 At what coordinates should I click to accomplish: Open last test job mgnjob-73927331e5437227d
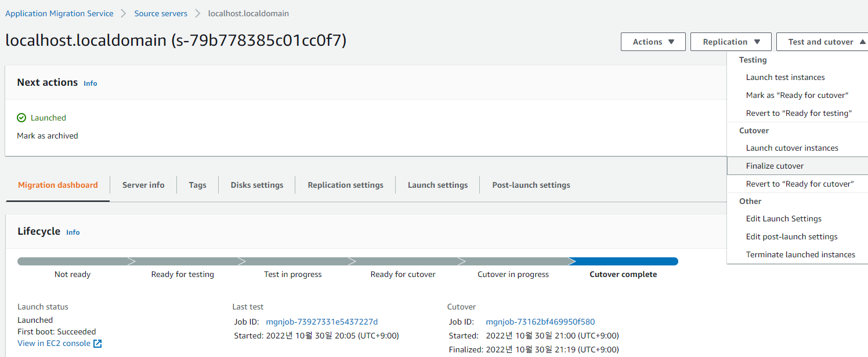point(321,322)
